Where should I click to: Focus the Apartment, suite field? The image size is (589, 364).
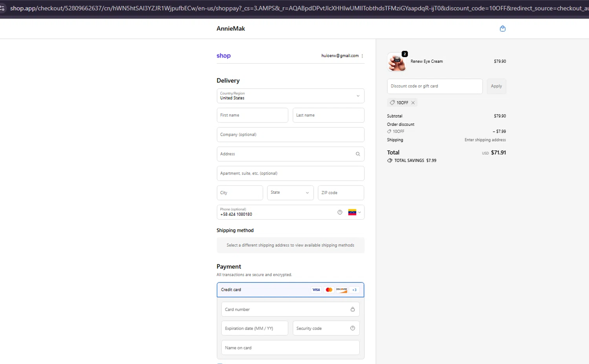291,173
